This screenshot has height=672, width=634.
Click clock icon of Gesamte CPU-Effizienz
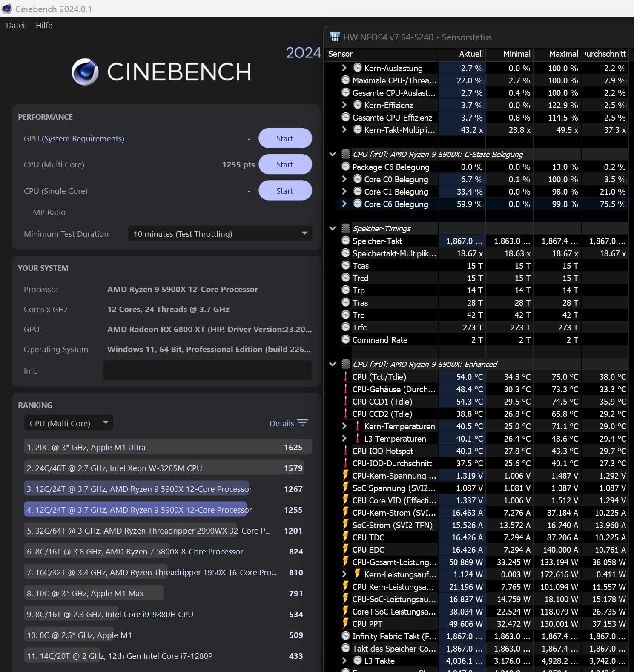click(346, 117)
